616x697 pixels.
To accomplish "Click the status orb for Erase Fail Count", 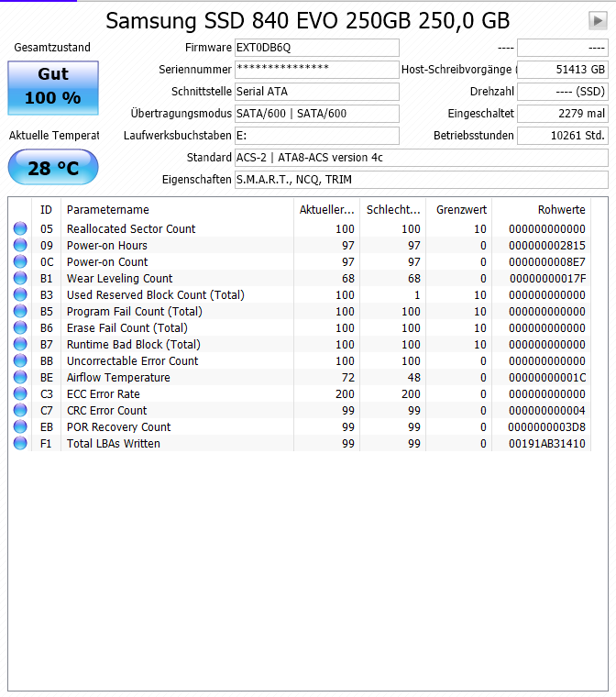I will tap(20, 327).
